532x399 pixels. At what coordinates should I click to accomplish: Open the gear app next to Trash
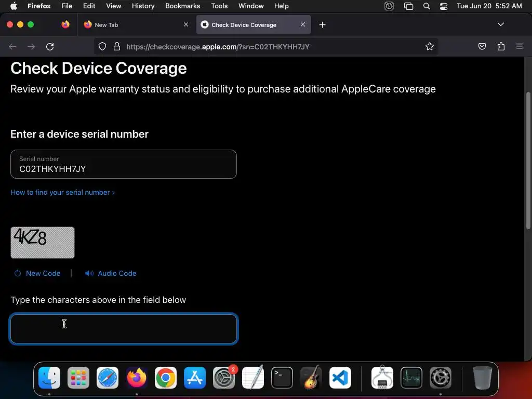click(x=441, y=378)
